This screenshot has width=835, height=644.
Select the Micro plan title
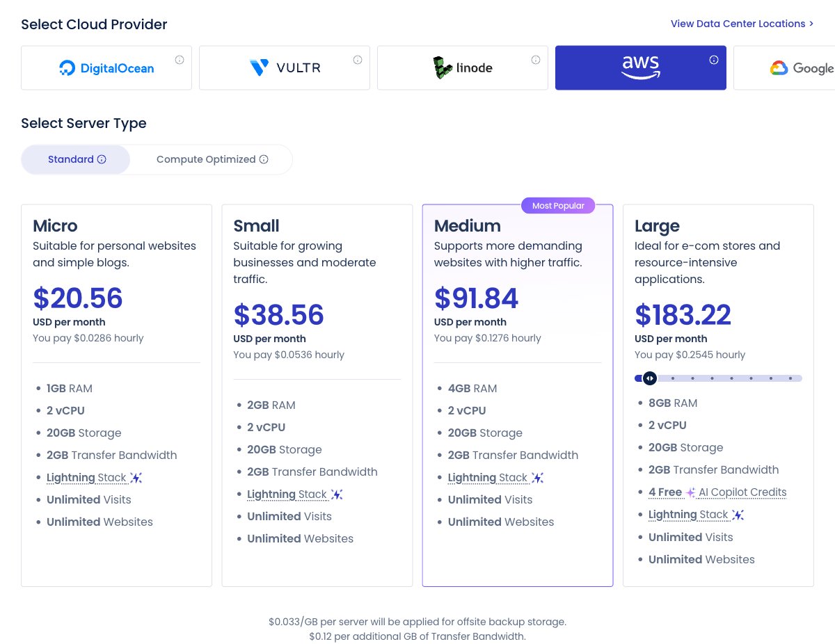(x=55, y=226)
